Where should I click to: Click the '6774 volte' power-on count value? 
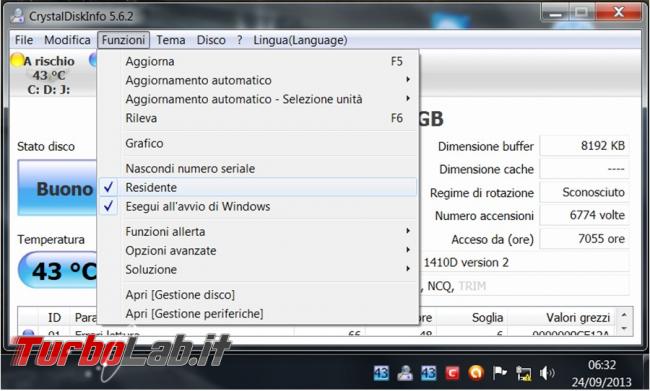[585, 215]
